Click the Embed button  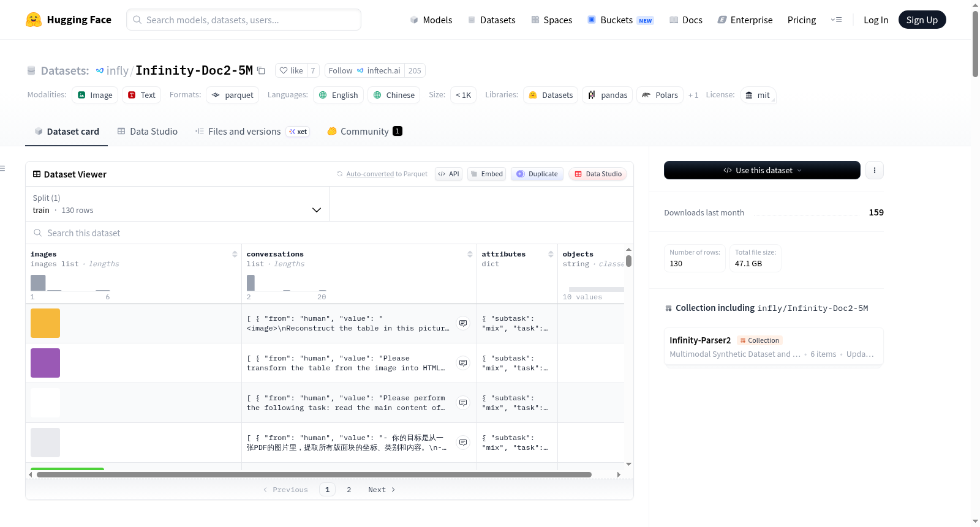[x=487, y=174]
